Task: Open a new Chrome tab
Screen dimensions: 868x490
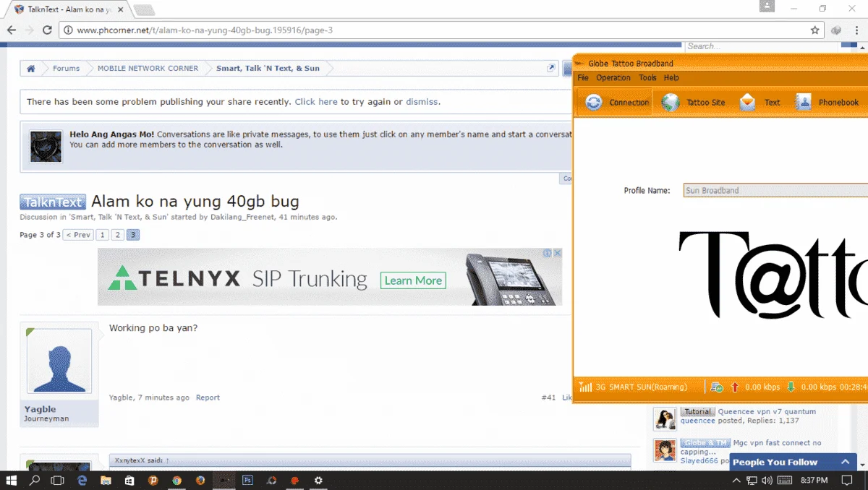Action: pos(144,10)
